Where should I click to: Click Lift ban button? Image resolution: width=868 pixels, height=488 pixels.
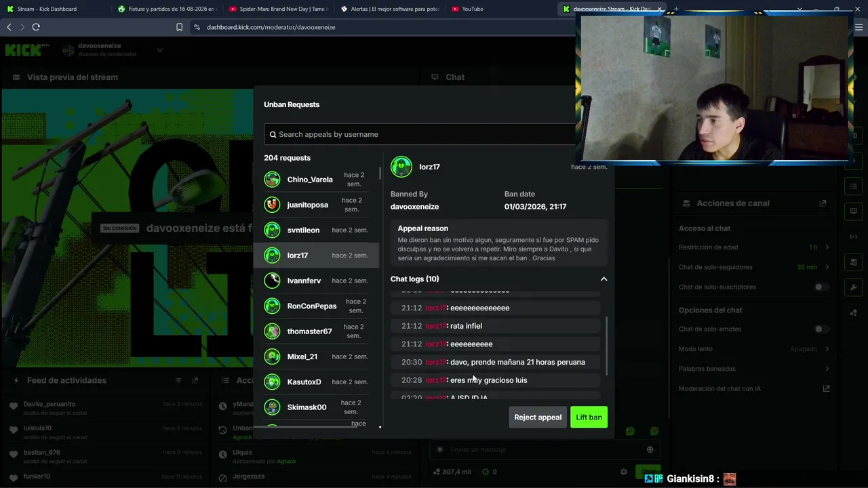point(589,418)
